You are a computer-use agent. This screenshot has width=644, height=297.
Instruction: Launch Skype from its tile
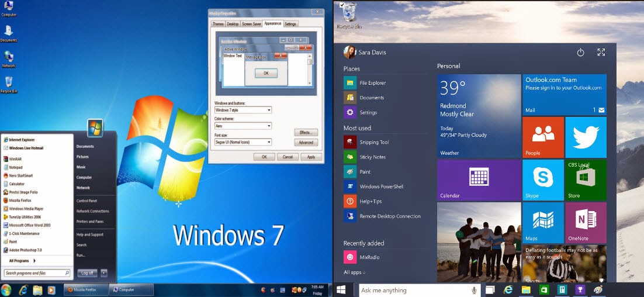543,180
